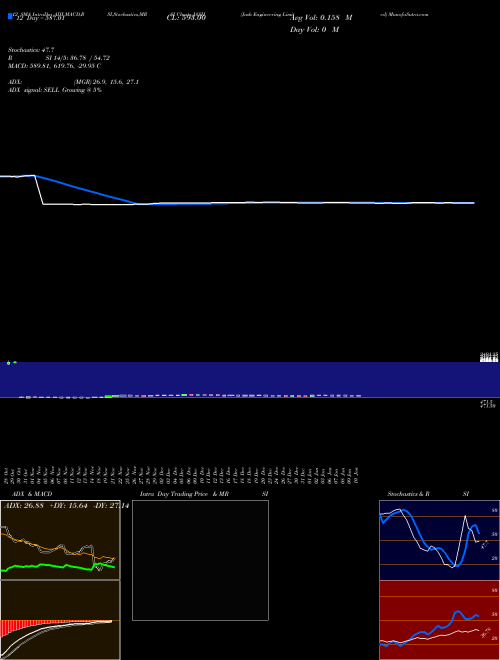This screenshot has height=660, width=500.
Task: Open the MACD histogram panel
Action: click(60, 620)
